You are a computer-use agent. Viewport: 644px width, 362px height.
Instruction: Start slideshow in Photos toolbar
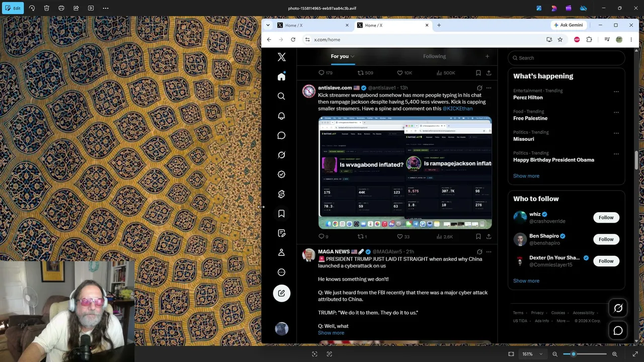[x=91, y=8]
